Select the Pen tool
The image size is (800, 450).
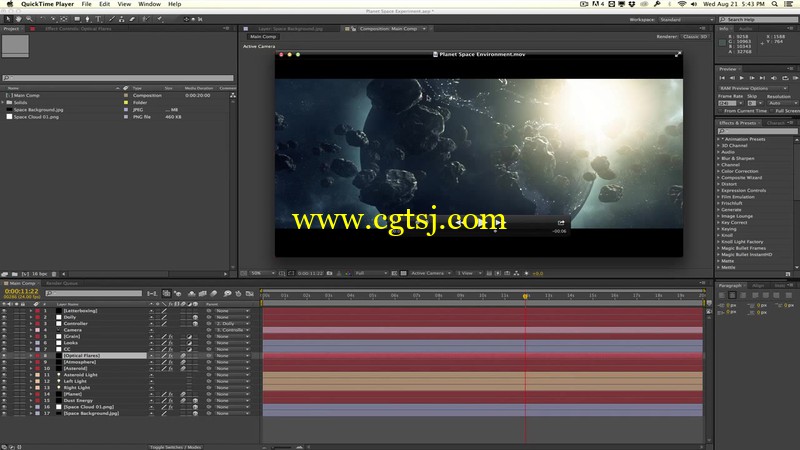pos(87,19)
